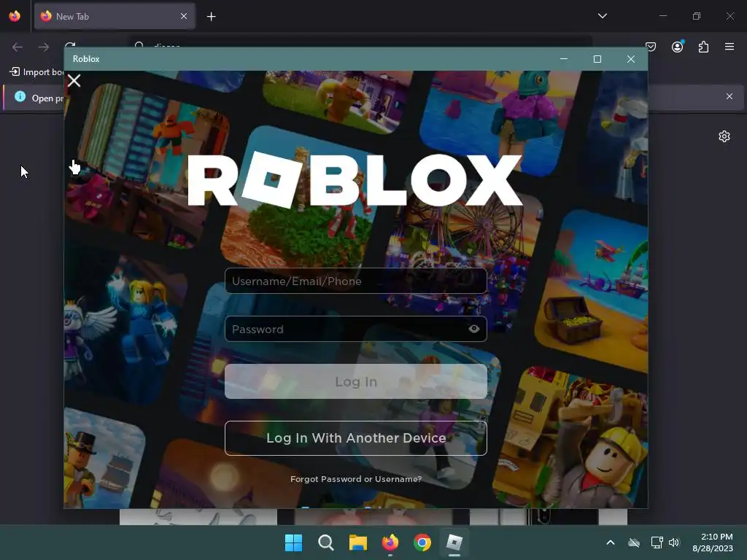This screenshot has width=747, height=560.
Task: Show hidden system tray icons
Action: point(611,542)
